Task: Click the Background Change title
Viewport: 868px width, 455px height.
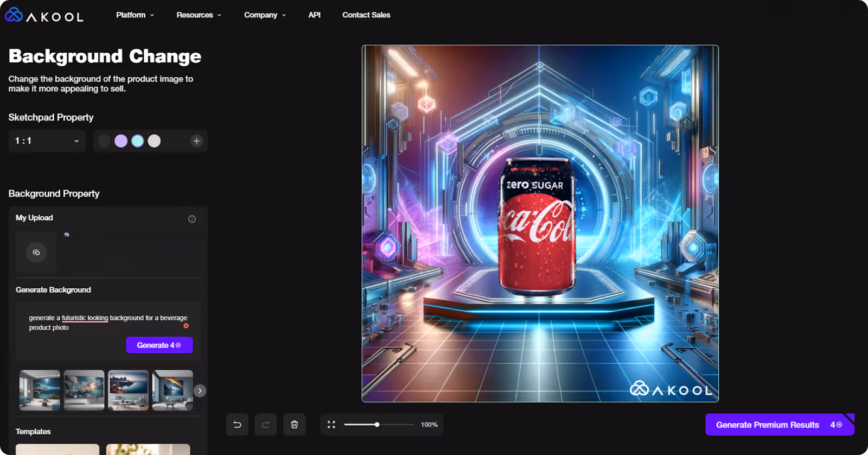Action: point(105,56)
